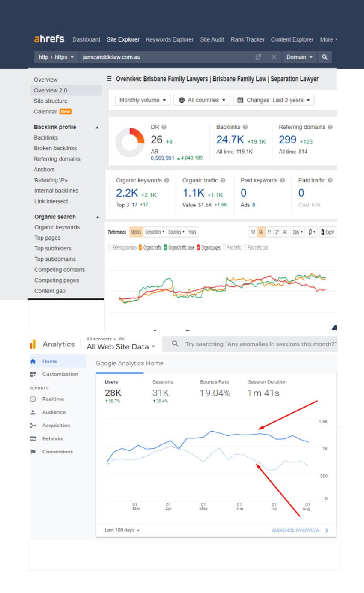Click the Export button on chart

coord(328,232)
